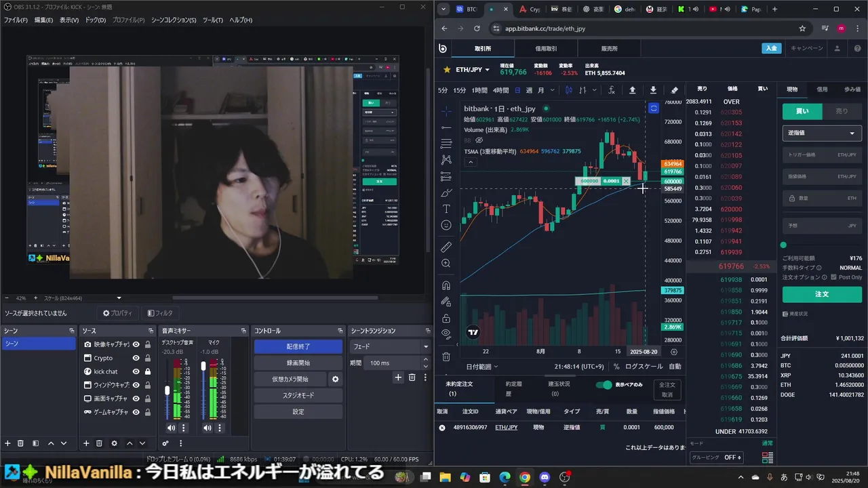This screenshot has height=488, width=868.
Task: Toggle the 表示ペアのみ switch
Action: pos(604,385)
